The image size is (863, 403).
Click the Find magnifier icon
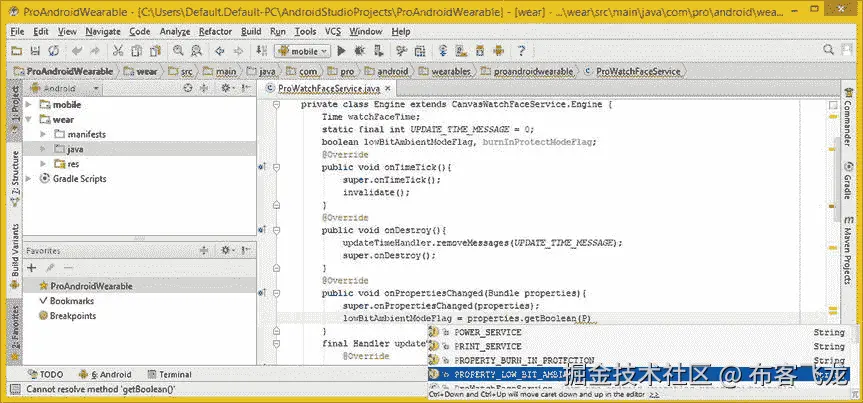coord(178,51)
